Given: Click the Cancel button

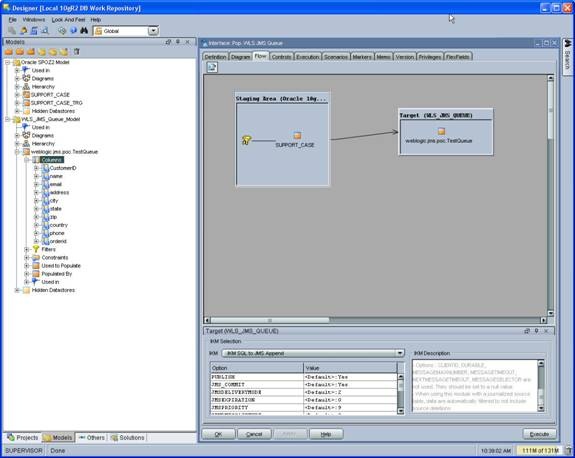Looking at the screenshot, I should pyautogui.click(x=254, y=434).
